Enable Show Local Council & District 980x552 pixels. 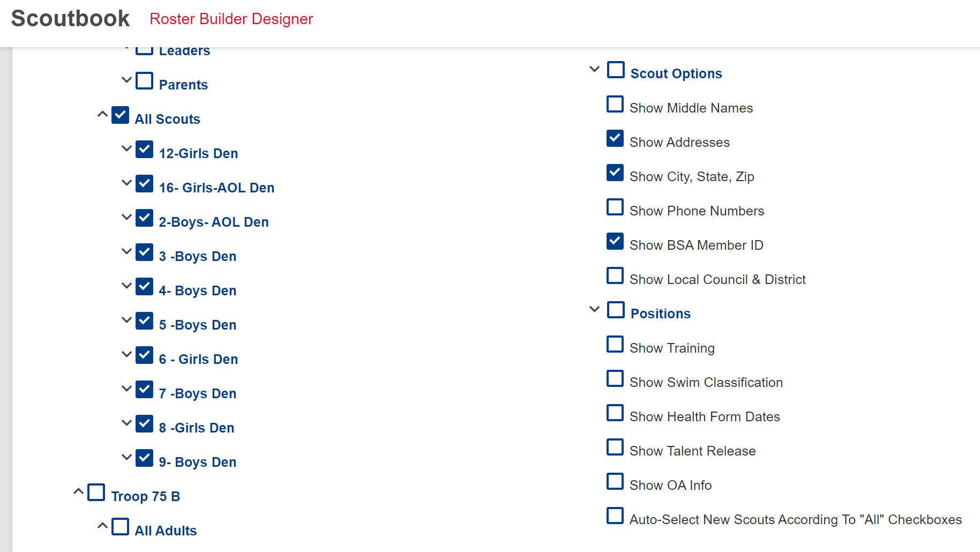point(615,275)
